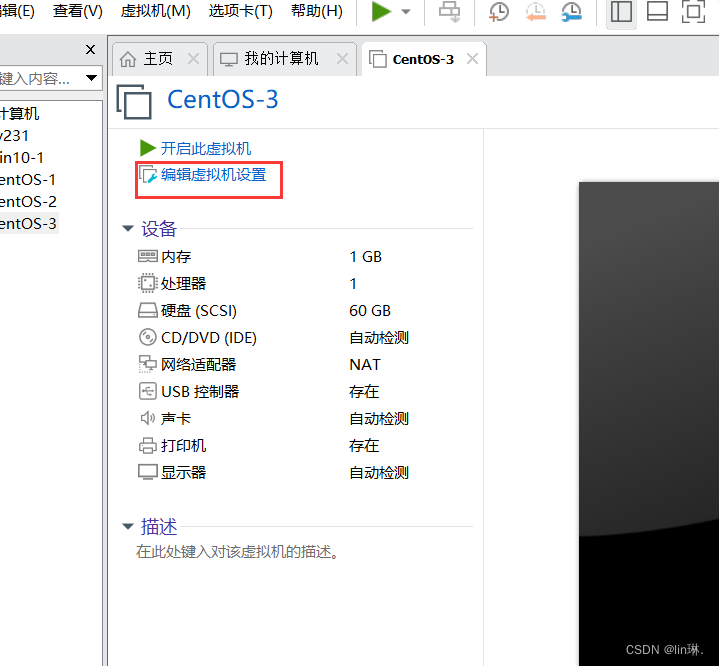Image resolution: width=719 pixels, height=666 pixels.
Task: Click the 网络适配器 network icon
Action: [148, 364]
